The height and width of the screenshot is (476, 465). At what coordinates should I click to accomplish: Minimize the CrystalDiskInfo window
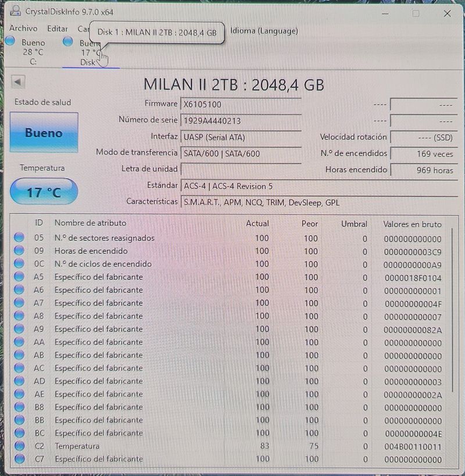pos(385,14)
